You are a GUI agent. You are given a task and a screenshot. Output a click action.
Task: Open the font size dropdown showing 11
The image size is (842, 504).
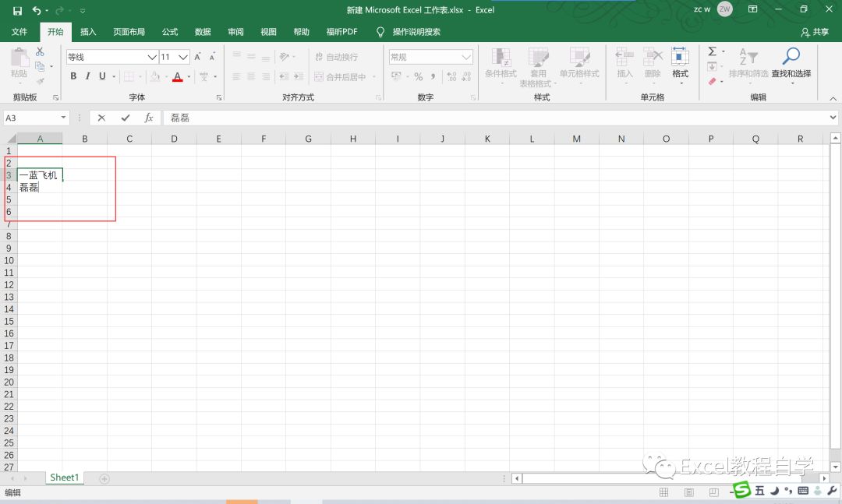coord(183,57)
